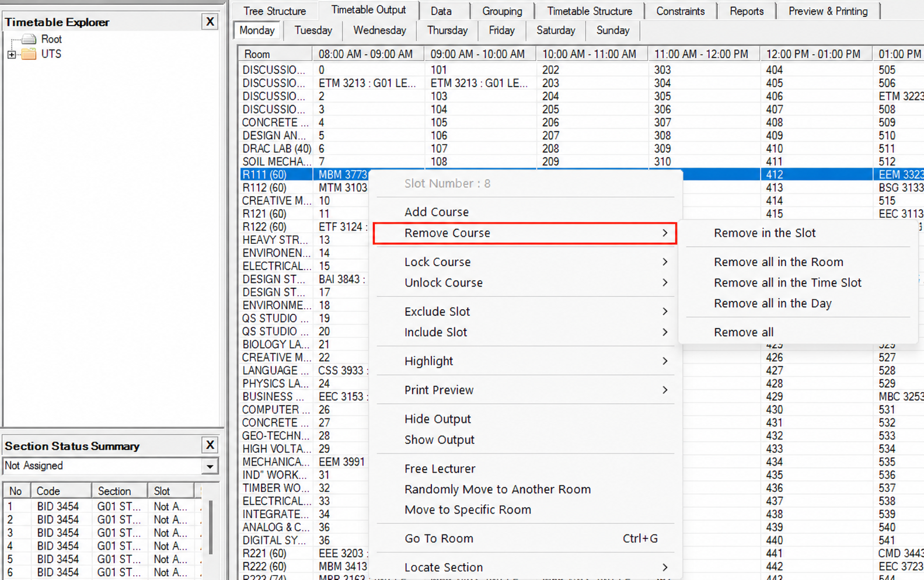The width and height of the screenshot is (924, 580).
Task: Choose Go To Room menu item
Action: [525, 539]
